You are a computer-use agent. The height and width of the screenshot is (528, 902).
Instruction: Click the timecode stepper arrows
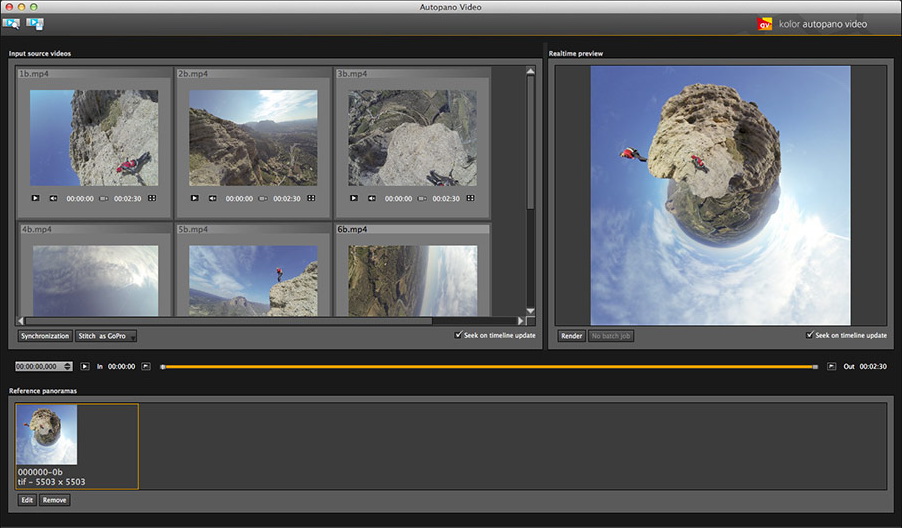pos(67,367)
